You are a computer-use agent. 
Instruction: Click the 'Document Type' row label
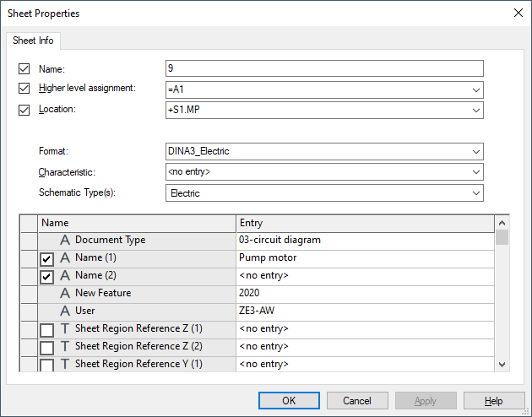click(111, 241)
